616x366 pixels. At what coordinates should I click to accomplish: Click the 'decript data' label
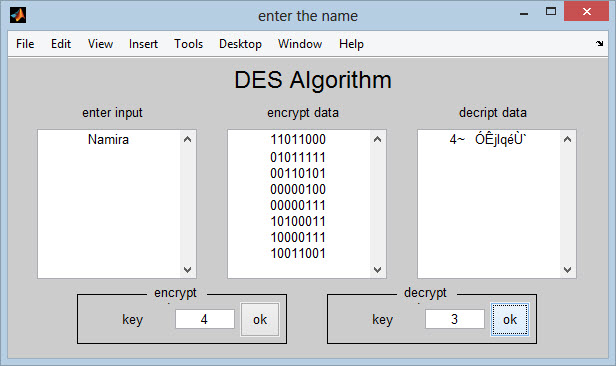pyautogui.click(x=493, y=113)
